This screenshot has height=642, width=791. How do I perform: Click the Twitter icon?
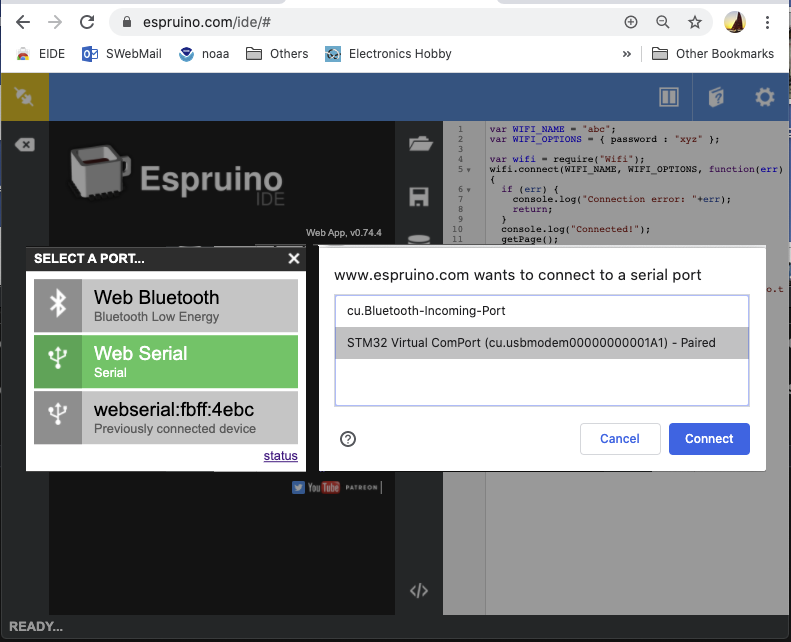click(x=298, y=487)
